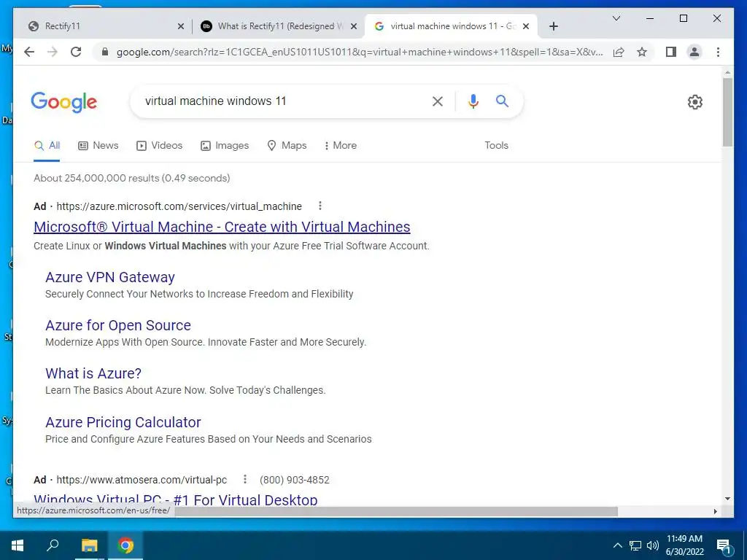Viewport: 747px width, 560px height.
Task: Close the Google search tab
Action: coord(526,27)
